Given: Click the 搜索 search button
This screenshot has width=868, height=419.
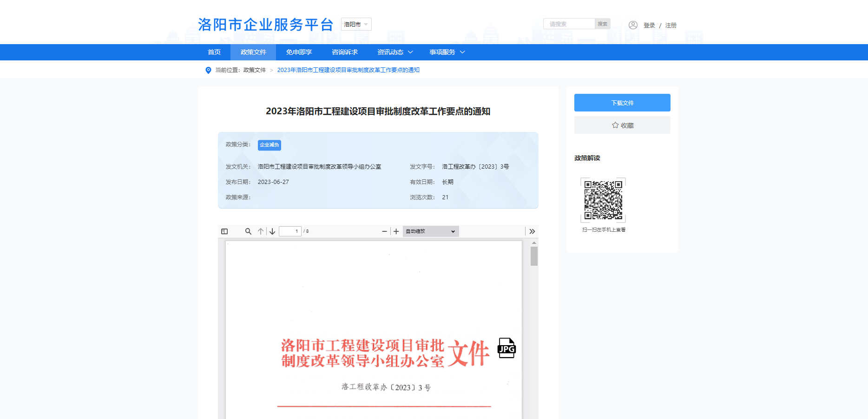Looking at the screenshot, I should pyautogui.click(x=603, y=24).
